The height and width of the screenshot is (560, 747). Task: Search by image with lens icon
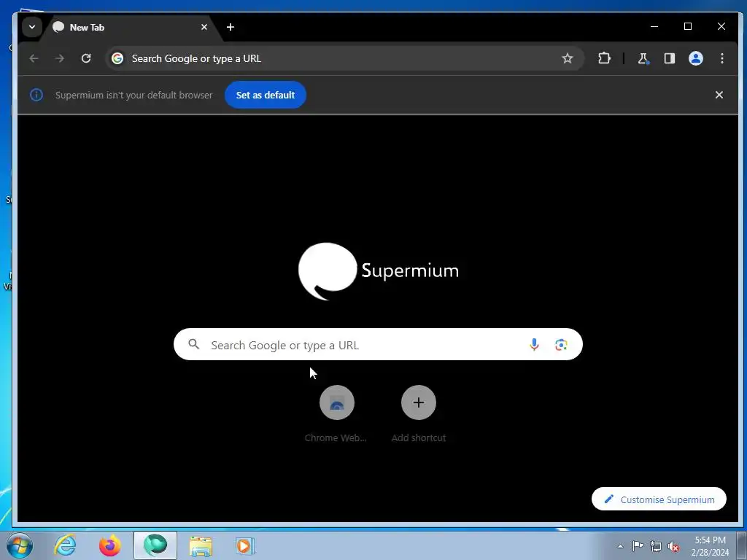(561, 344)
